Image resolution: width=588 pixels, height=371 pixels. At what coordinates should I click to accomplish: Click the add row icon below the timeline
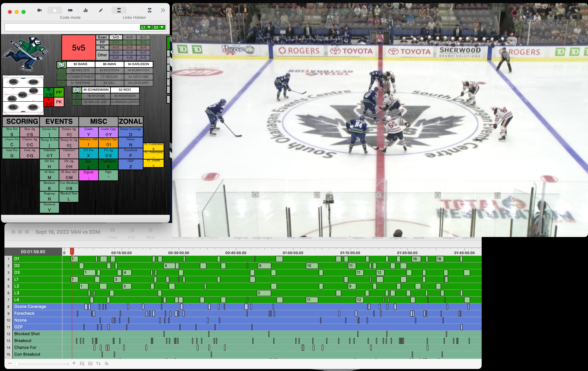coord(82,363)
